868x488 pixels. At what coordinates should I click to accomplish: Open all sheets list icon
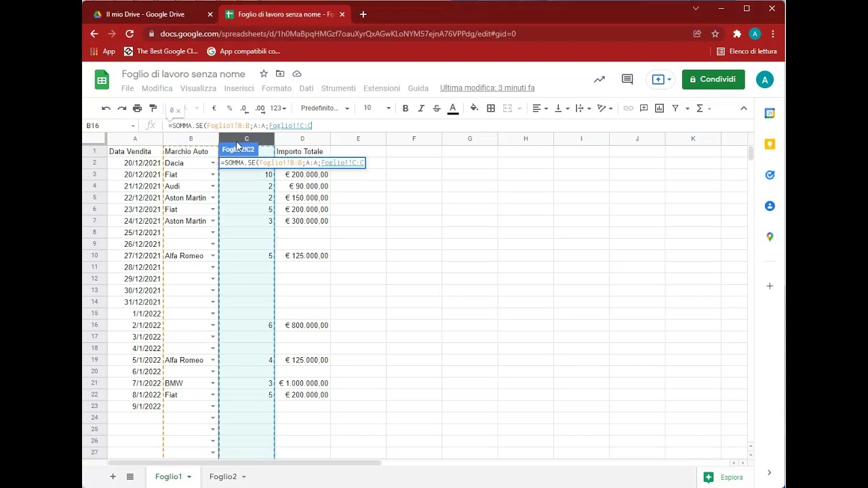pyautogui.click(x=130, y=476)
